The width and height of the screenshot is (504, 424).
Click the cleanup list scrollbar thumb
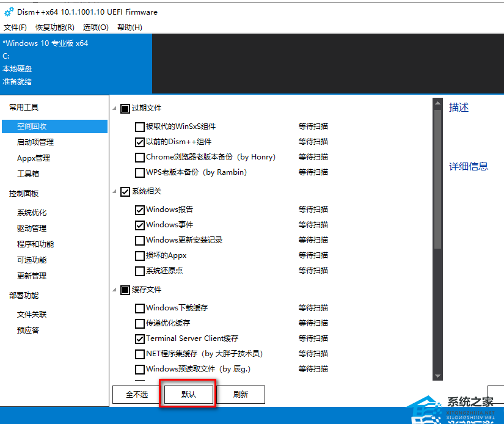(437, 180)
